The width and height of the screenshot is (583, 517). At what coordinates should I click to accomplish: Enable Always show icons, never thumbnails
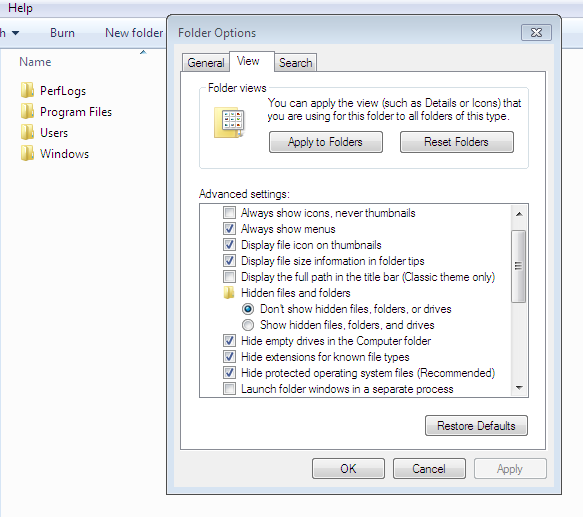pos(229,213)
